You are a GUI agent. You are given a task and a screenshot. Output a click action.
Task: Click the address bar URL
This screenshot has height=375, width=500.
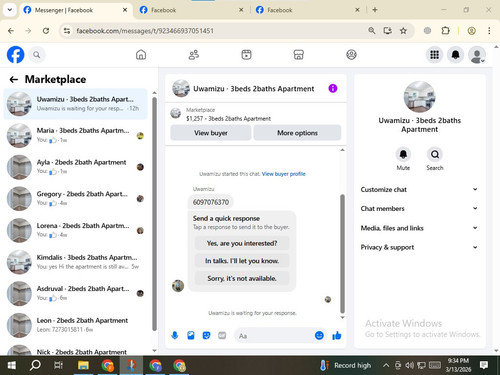pyautogui.click(x=145, y=31)
